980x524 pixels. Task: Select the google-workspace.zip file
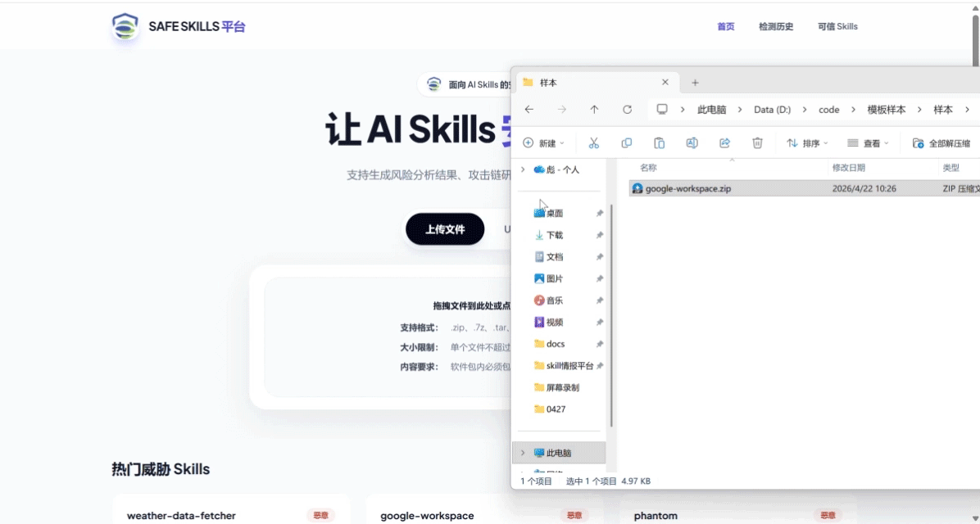(x=687, y=188)
